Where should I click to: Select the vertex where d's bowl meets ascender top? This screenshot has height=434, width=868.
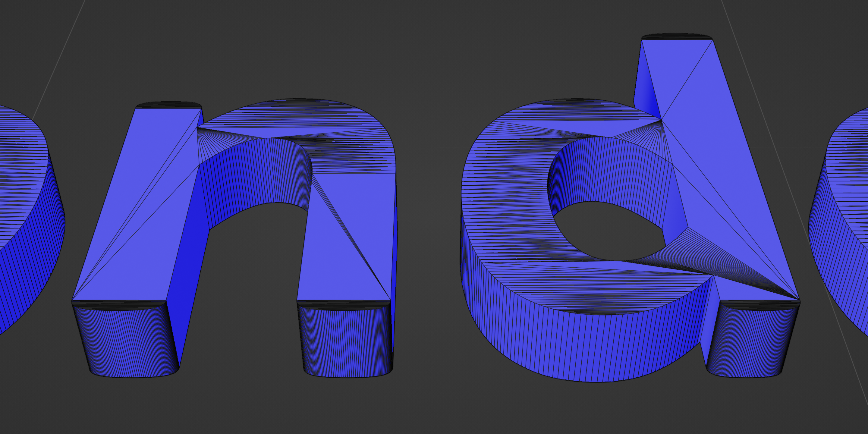(x=662, y=120)
